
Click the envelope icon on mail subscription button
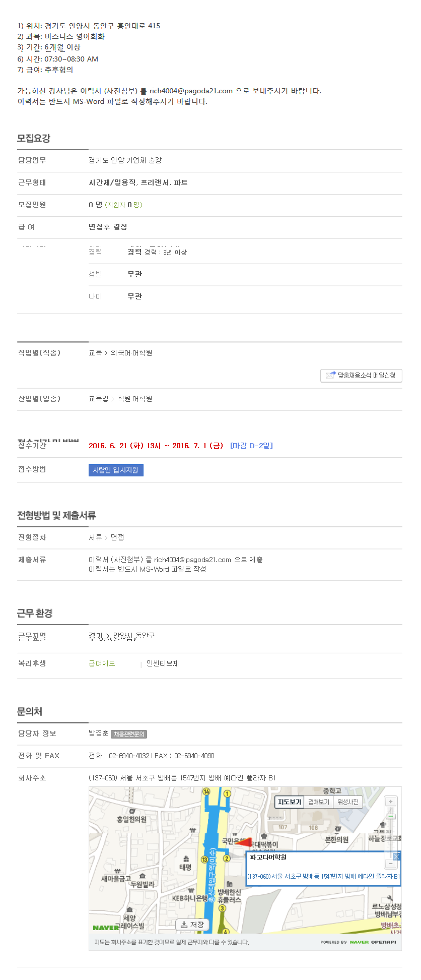pyautogui.click(x=330, y=375)
